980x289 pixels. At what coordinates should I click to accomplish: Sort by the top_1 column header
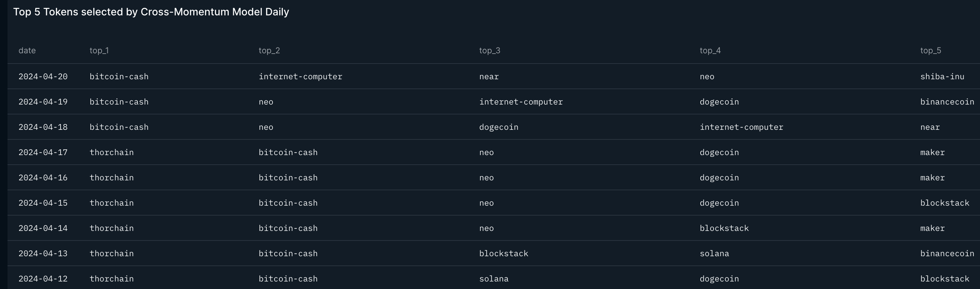[x=99, y=51]
